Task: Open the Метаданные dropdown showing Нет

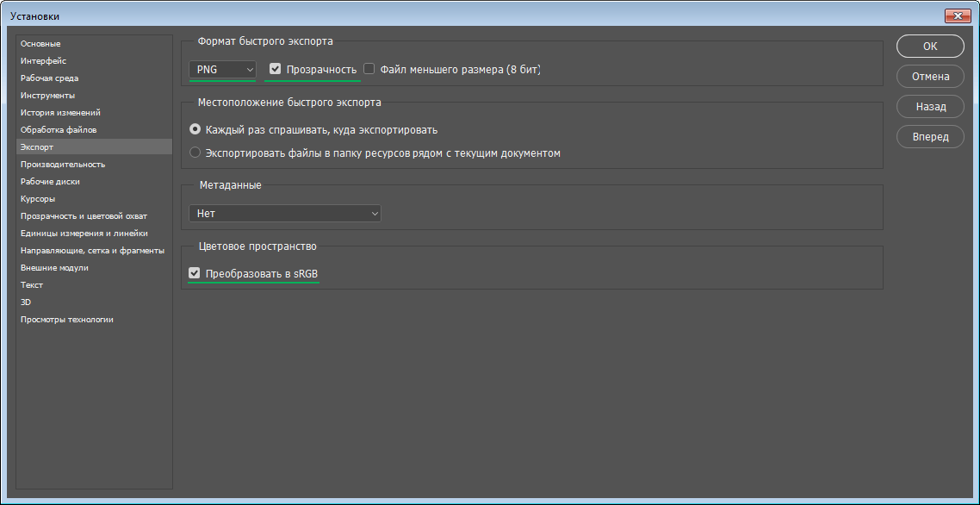Action: click(285, 214)
